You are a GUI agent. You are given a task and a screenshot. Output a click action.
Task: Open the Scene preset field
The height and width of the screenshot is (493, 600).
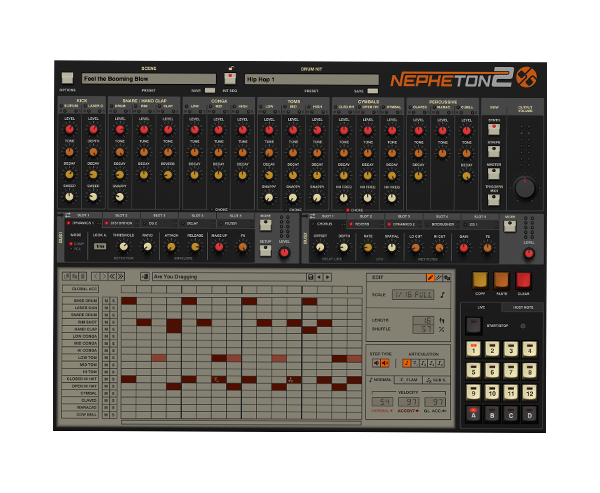pos(149,79)
